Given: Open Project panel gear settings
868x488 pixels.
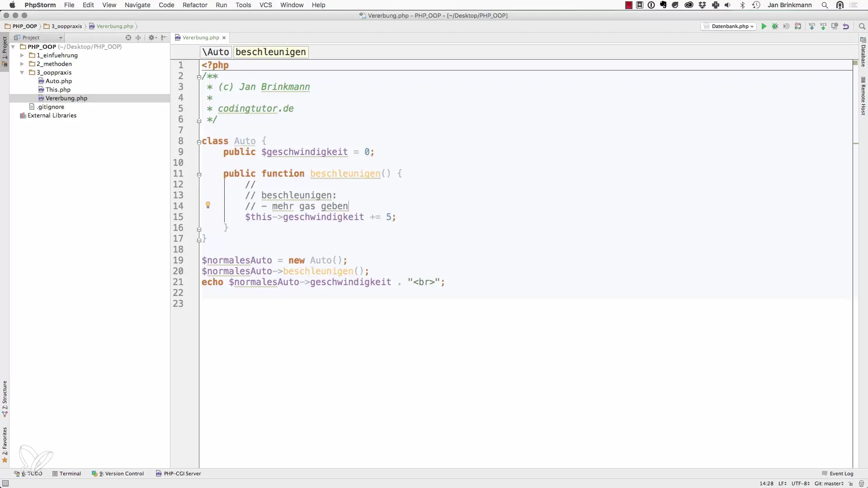Looking at the screenshot, I should (152, 38).
